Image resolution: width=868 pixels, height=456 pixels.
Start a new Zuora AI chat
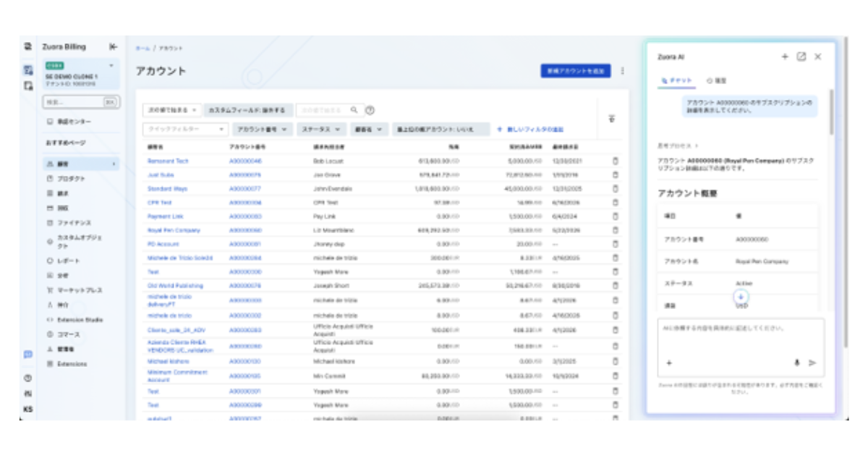point(785,56)
